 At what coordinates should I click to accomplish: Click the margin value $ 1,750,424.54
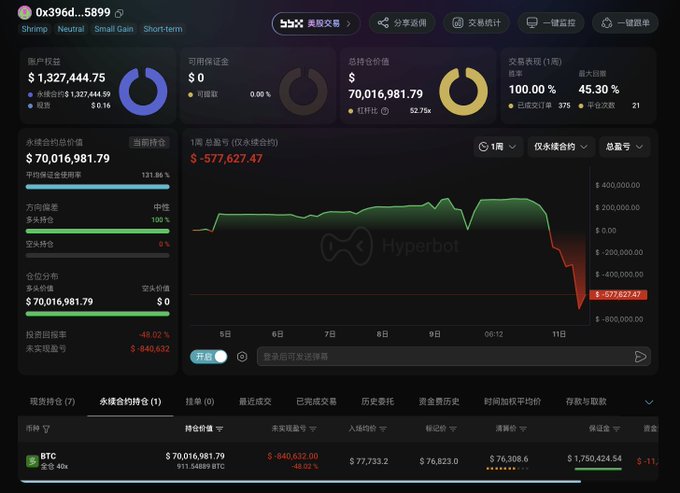point(594,458)
